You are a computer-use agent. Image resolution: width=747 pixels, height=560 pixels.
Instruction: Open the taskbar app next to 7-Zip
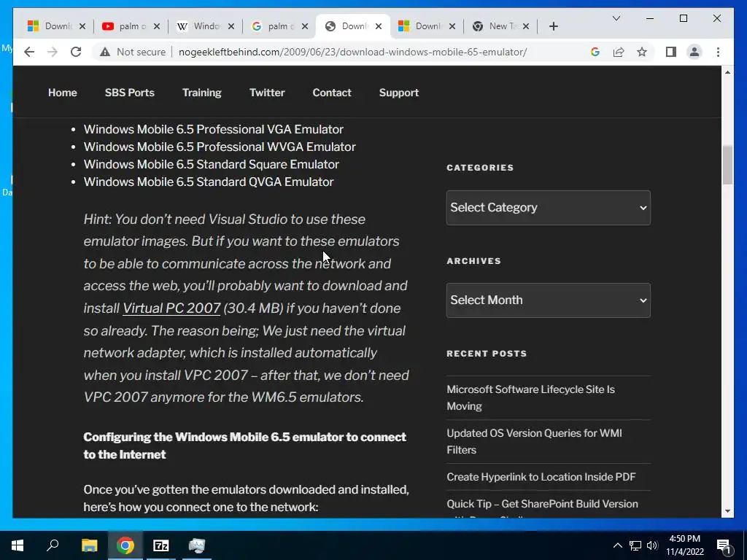tap(197, 545)
